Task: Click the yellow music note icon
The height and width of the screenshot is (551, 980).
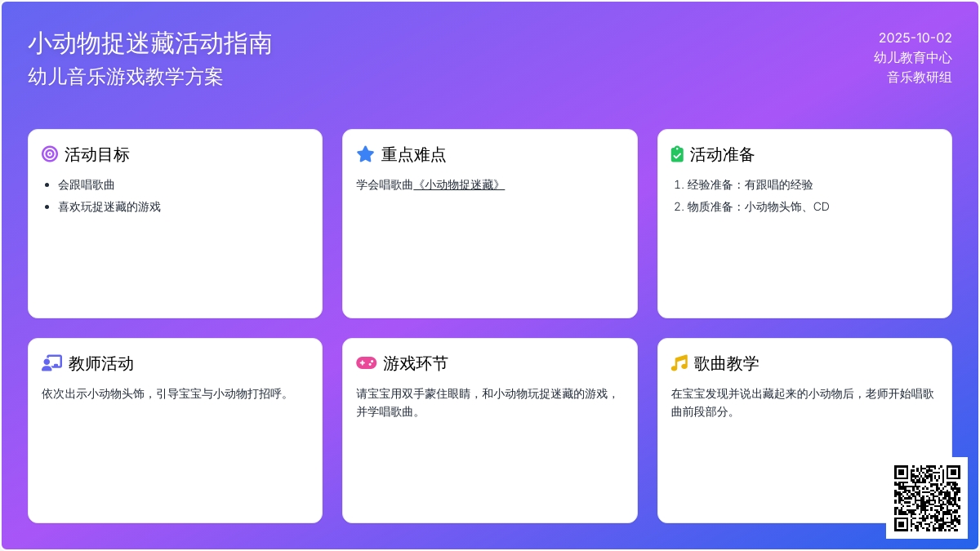Action: (x=679, y=363)
